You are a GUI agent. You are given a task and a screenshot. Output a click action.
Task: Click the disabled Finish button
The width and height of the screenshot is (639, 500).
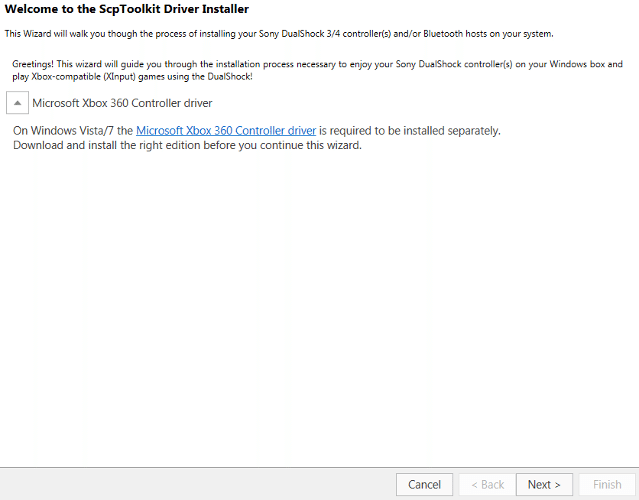(607, 485)
